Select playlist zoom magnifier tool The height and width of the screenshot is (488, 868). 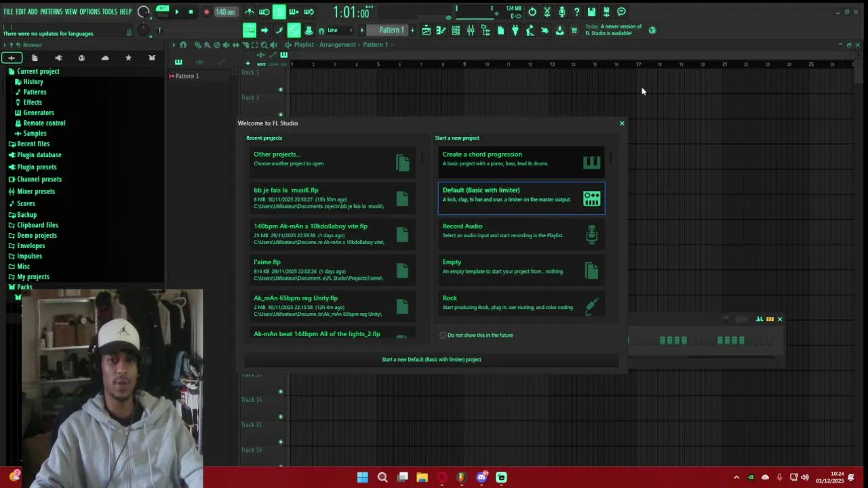(x=264, y=45)
